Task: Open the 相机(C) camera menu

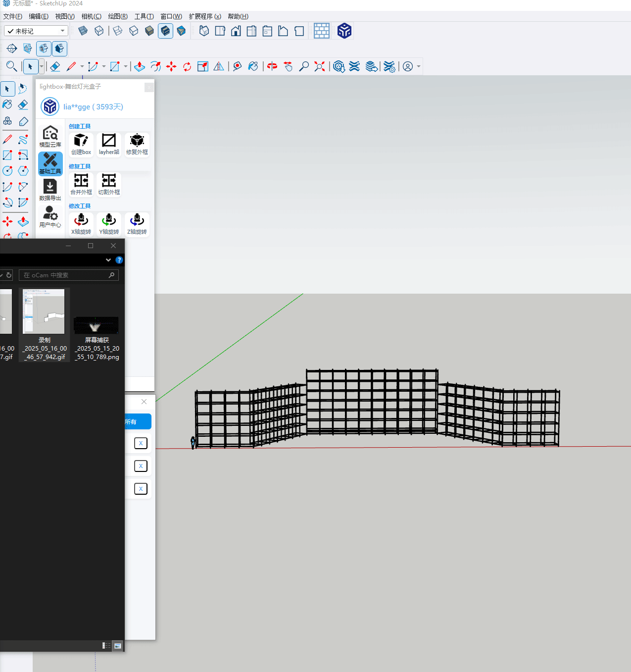Action: (91, 16)
